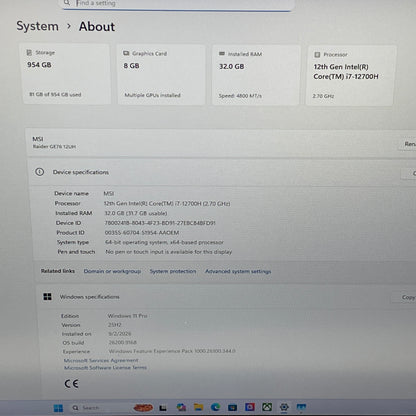
Task: Open the Storage card showing 954 GB
Action: coord(66,74)
